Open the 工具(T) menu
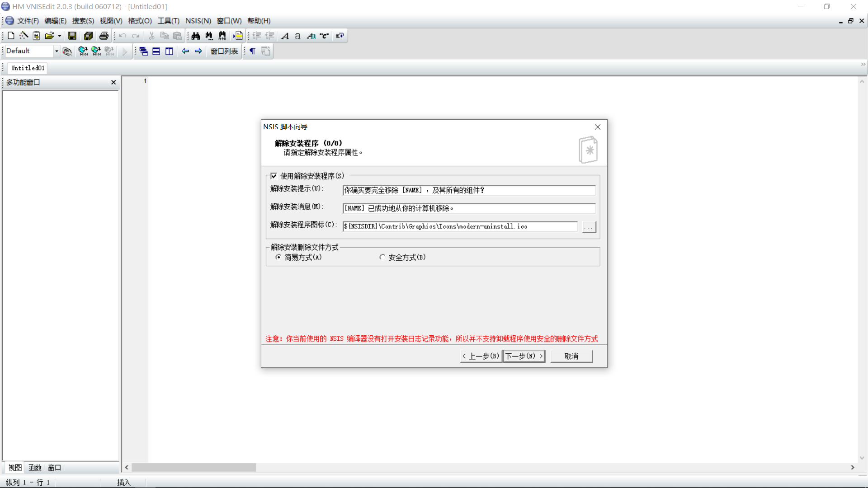This screenshot has width=868, height=488. click(169, 21)
